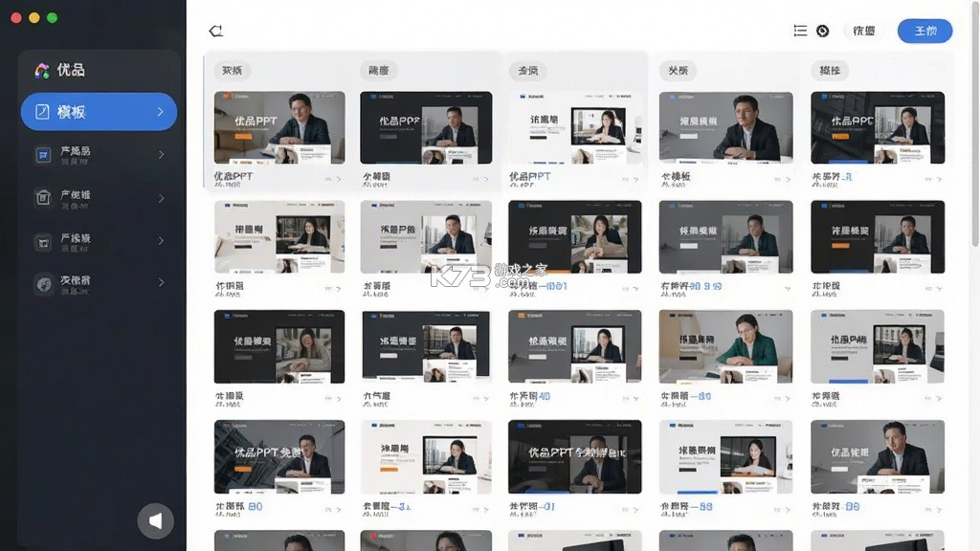The image size is (980, 551).
Task: Select the highlighted blue sidebar item's document icon
Action: 42,112
